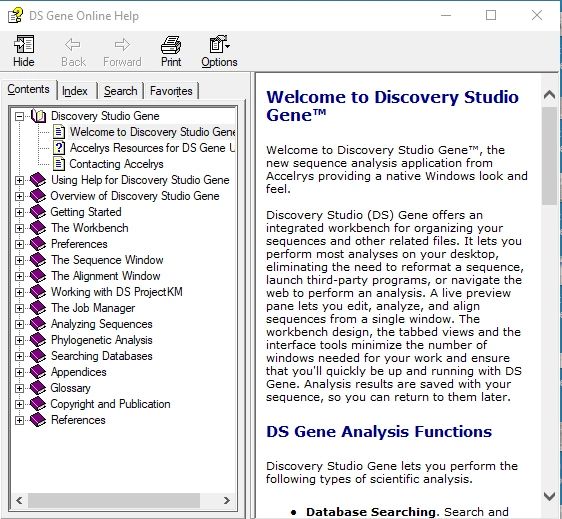Screen dimensions: 562x519
Task: Click page icon beside Welcome to Discovery Studio Gene
Action: point(59,132)
